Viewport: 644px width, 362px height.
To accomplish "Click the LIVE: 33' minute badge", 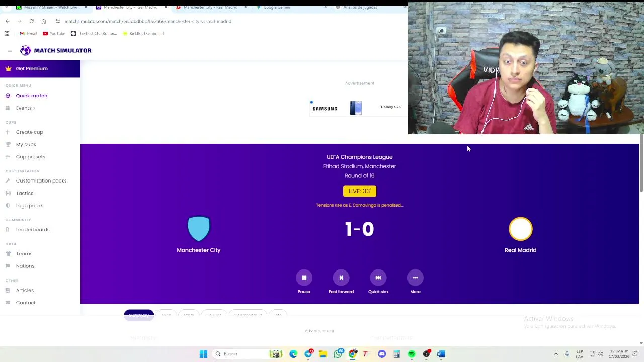I will [x=359, y=191].
